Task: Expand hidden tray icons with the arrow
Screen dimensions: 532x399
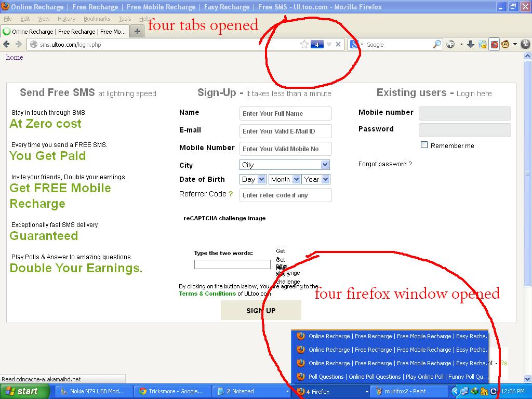Action: point(455,391)
